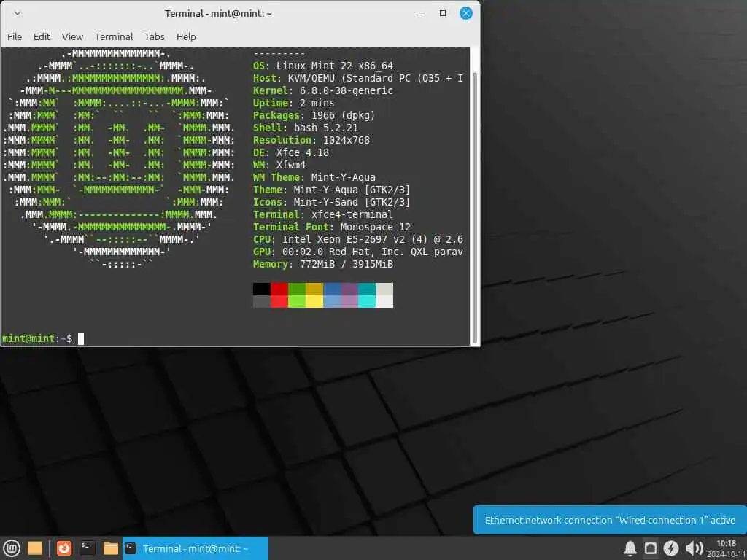
Task: Maximize the Terminal window
Action: pos(443,13)
